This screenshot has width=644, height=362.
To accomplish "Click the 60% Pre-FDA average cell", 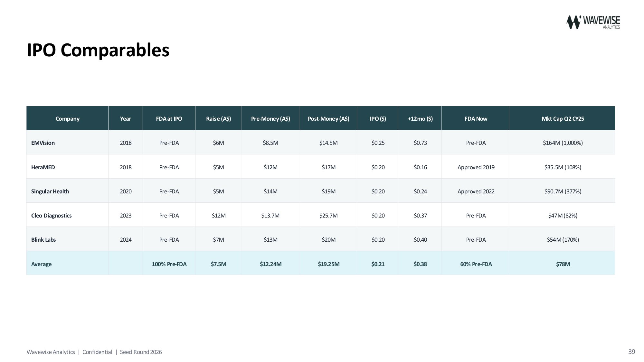I will (x=475, y=264).
